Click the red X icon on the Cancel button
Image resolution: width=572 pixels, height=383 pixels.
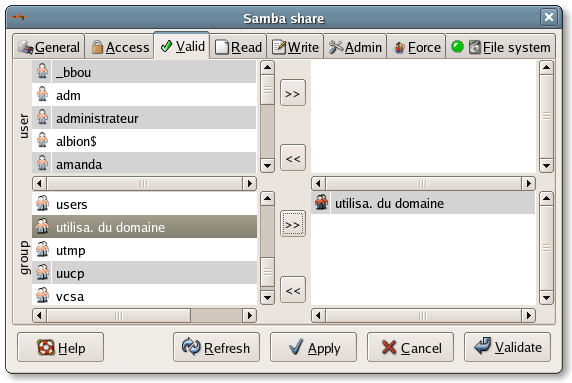click(x=389, y=347)
